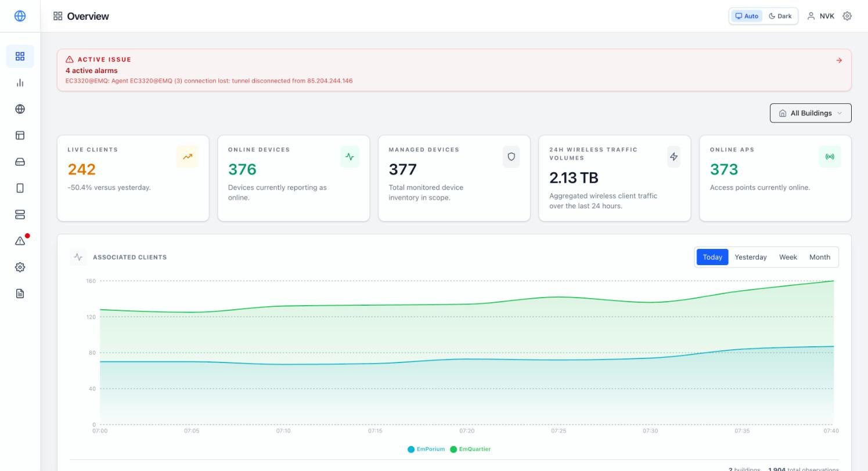Open the globe network icon in sidebar navigation
The width and height of the screenshot is (868, 471).
[20, 109]
